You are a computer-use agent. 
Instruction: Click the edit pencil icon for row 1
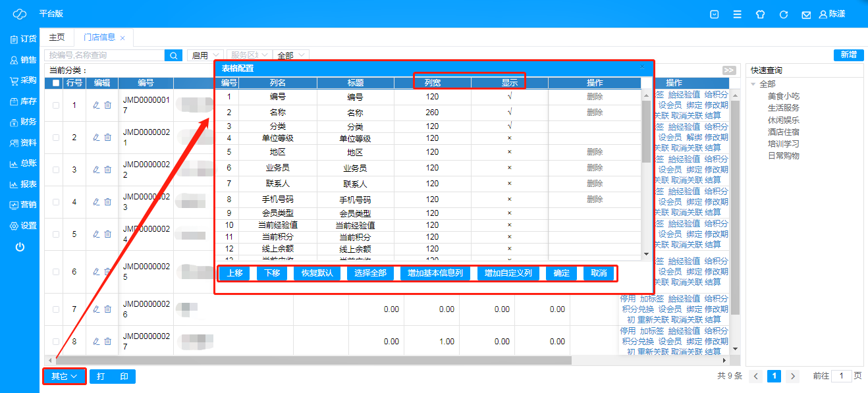(x=96, y=105)
